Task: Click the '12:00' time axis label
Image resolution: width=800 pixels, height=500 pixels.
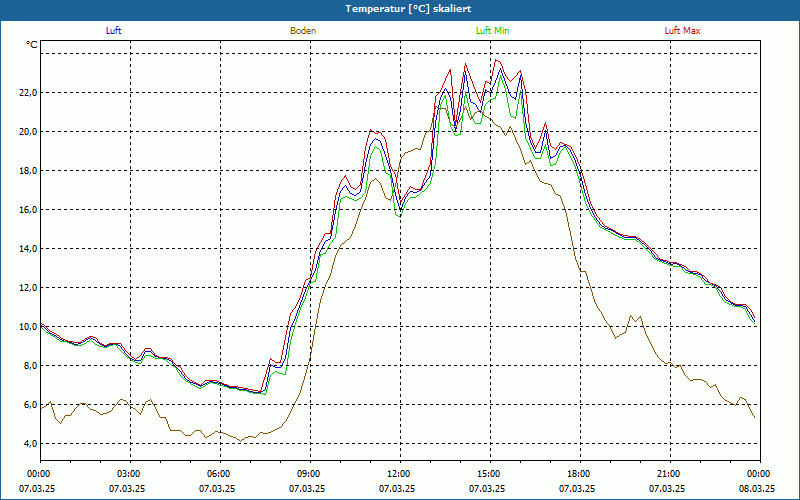Action: pos(400,474)
